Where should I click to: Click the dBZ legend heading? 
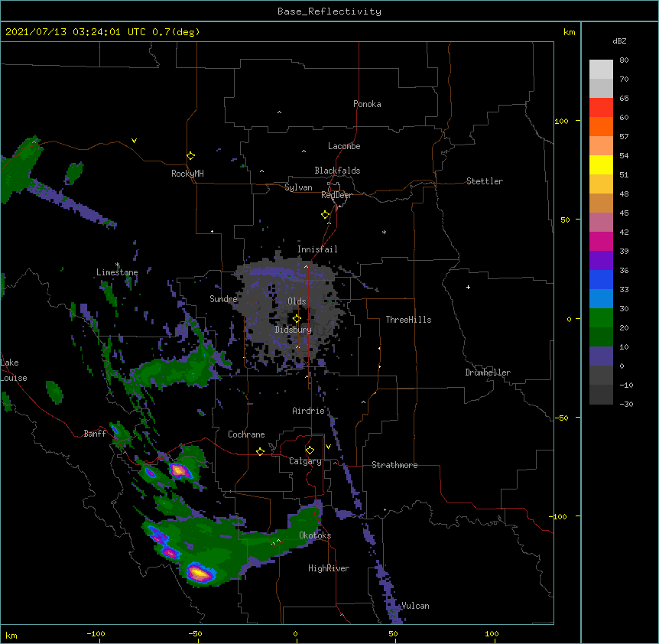tap(619, 41)
